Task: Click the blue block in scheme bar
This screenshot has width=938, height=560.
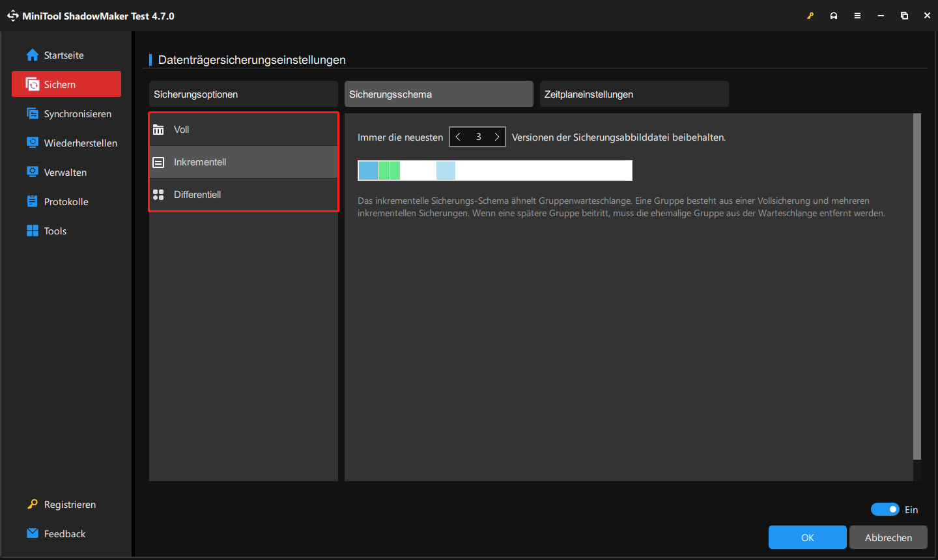Action: tap(368, 171)
